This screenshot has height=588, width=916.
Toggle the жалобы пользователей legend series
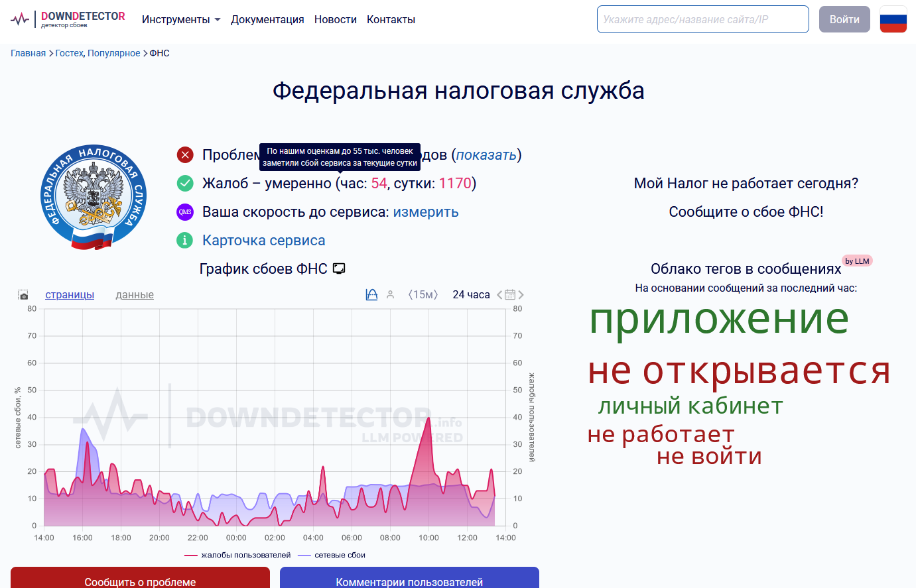coord(238,556)
